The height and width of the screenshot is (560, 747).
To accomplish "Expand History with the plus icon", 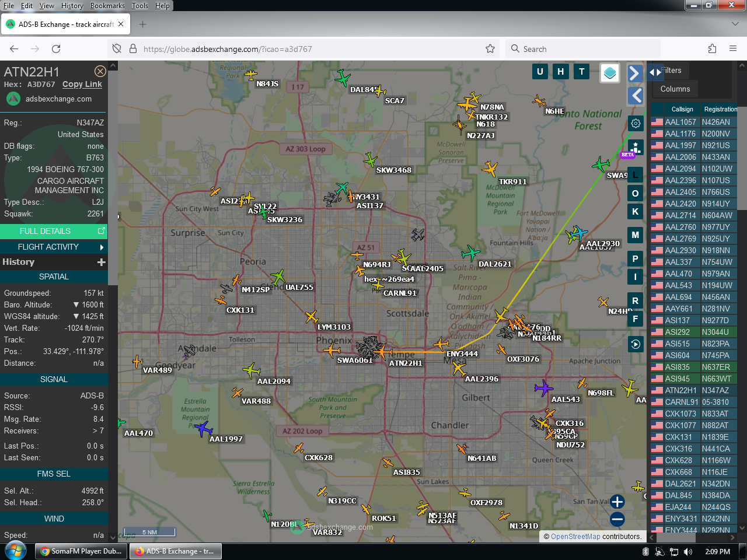I will (x=102, y=262).
